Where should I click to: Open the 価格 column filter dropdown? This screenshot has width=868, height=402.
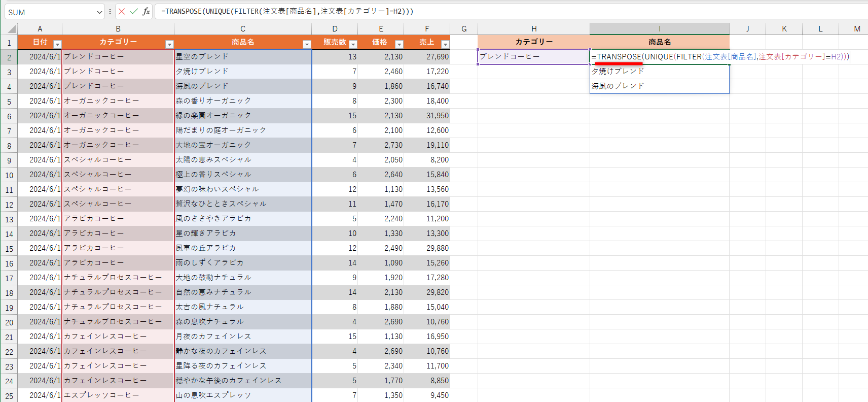[x=399, y=44]
